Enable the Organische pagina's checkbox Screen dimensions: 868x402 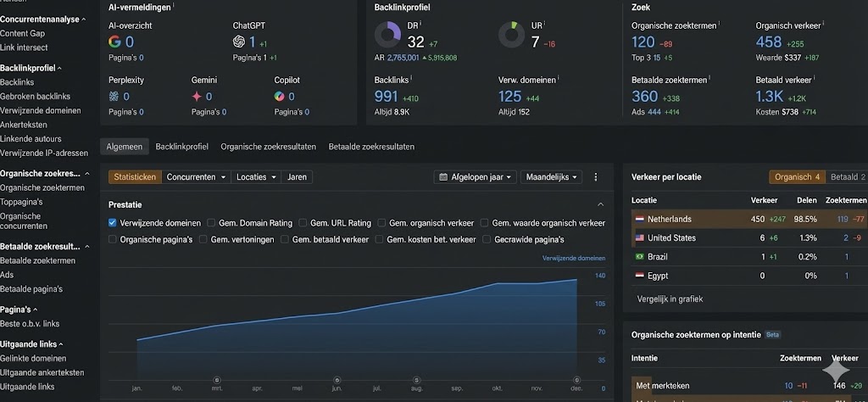click(113, 239)
